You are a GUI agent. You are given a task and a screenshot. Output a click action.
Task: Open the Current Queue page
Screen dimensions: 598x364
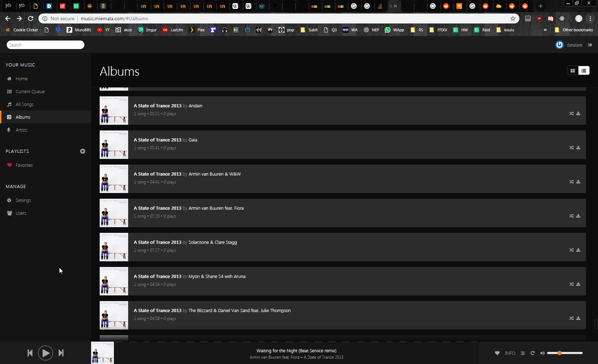click(30, 92)
